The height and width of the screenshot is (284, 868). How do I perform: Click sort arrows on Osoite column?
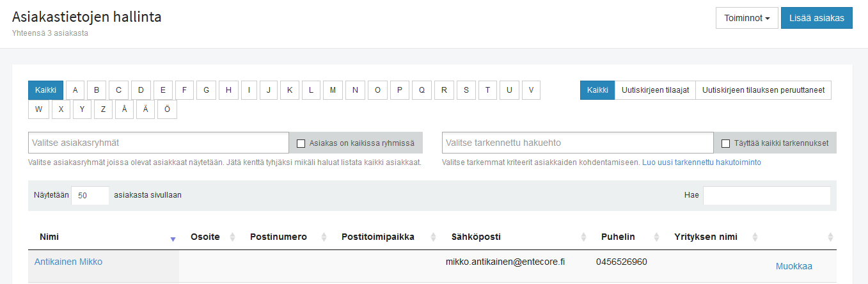pos(232,237)
